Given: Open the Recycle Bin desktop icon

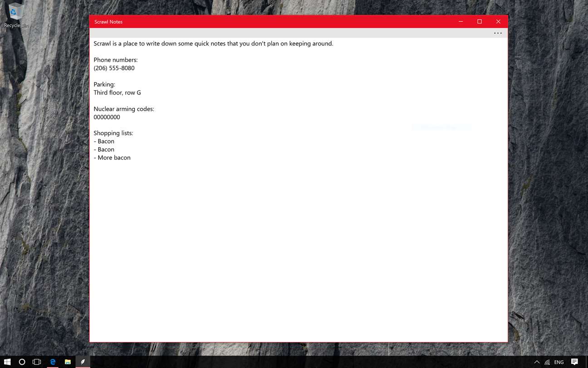Looking at the screenshot, I should pyautogui.click(x=16, y=15).
